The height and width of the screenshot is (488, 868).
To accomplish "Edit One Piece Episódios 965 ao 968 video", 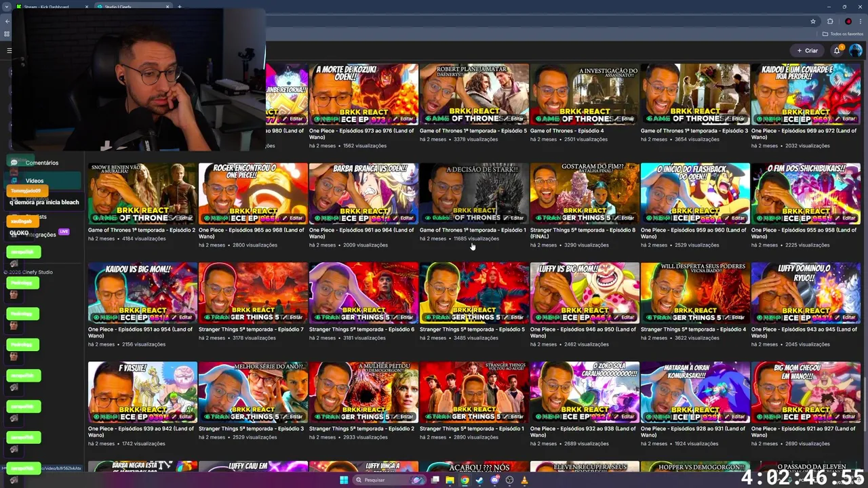I will pos(293,218).
